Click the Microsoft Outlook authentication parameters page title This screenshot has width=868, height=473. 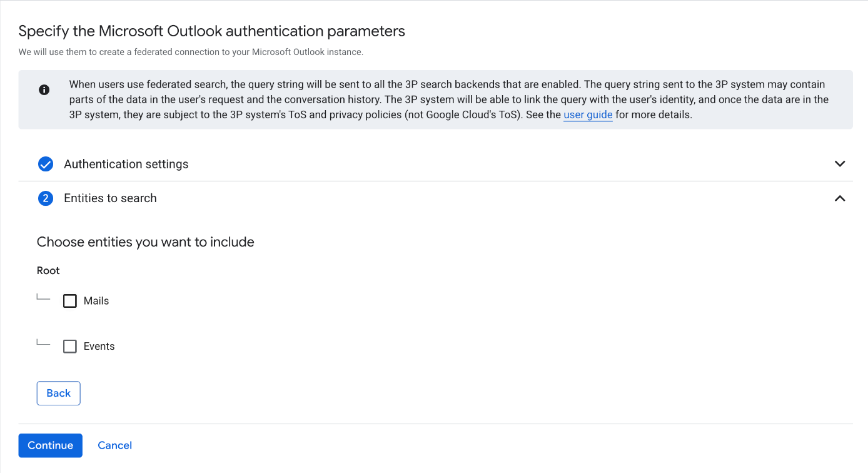tap(211, 31)
